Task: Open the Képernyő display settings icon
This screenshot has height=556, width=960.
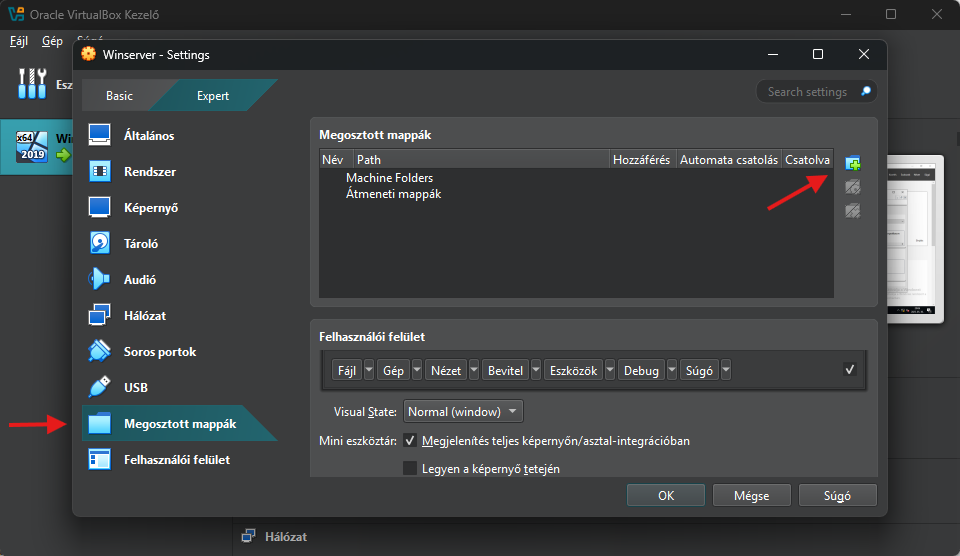Action: (99, 207)
